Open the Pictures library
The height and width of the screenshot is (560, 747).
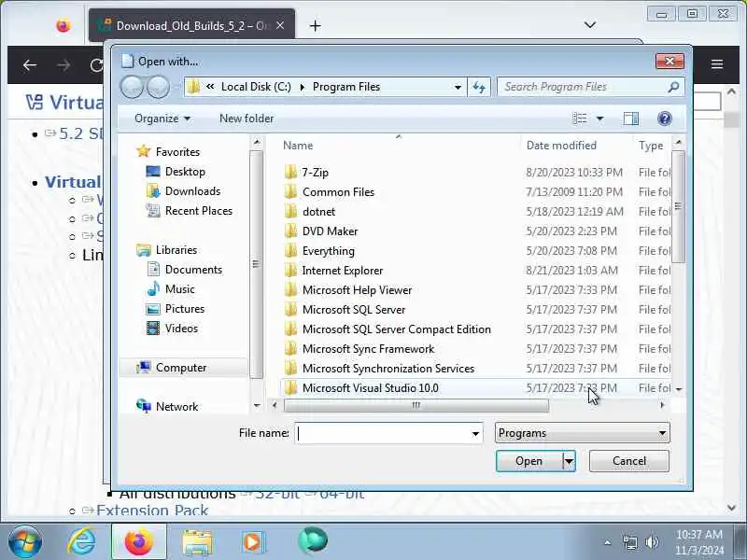184,309
